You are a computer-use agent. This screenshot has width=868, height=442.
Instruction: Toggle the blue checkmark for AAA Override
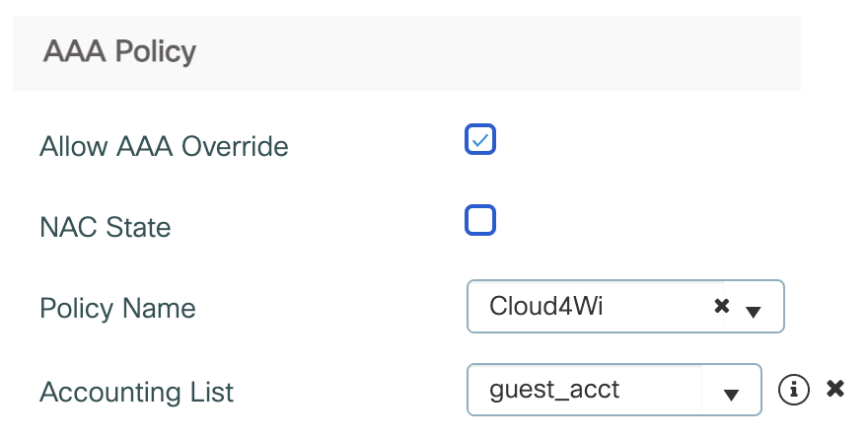[x=480, y=139]
